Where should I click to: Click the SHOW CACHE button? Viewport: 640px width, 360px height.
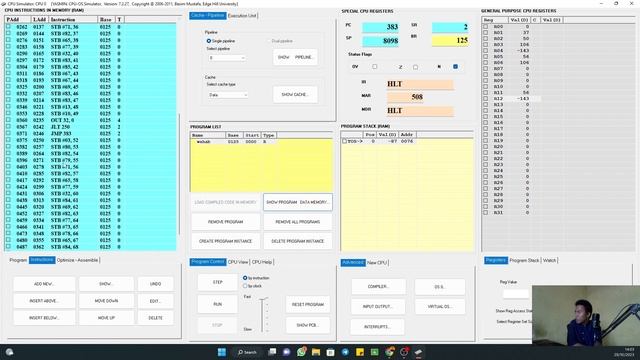pyautogui.click(x=295, y=94)
